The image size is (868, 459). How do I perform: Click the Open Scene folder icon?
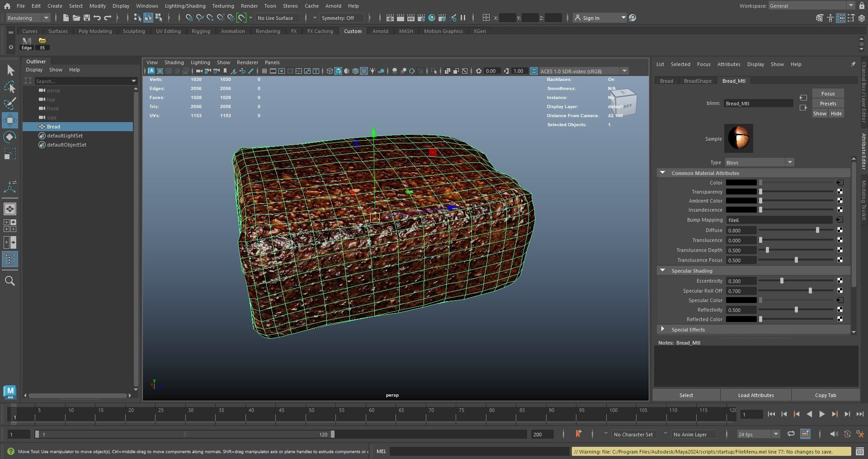tap(76, 18)
